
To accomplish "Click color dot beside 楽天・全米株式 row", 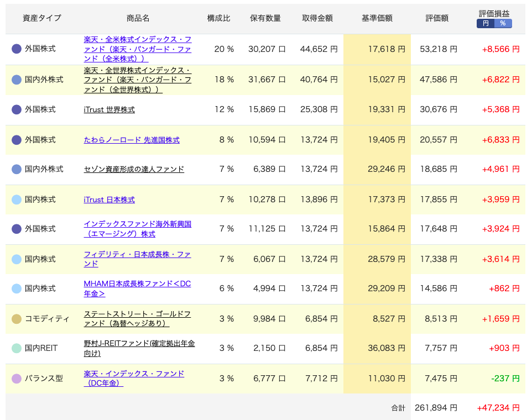I will click(17, 49).
